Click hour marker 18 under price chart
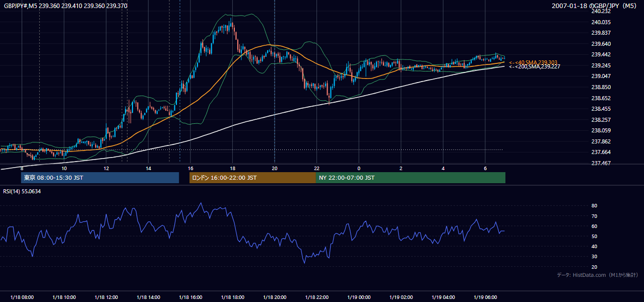 coord(232,168)
